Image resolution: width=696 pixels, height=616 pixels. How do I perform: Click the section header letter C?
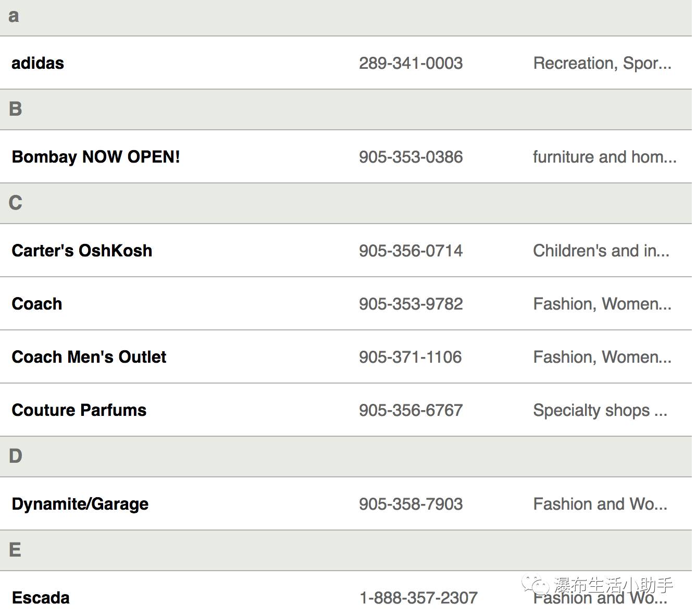click(16, 203)
